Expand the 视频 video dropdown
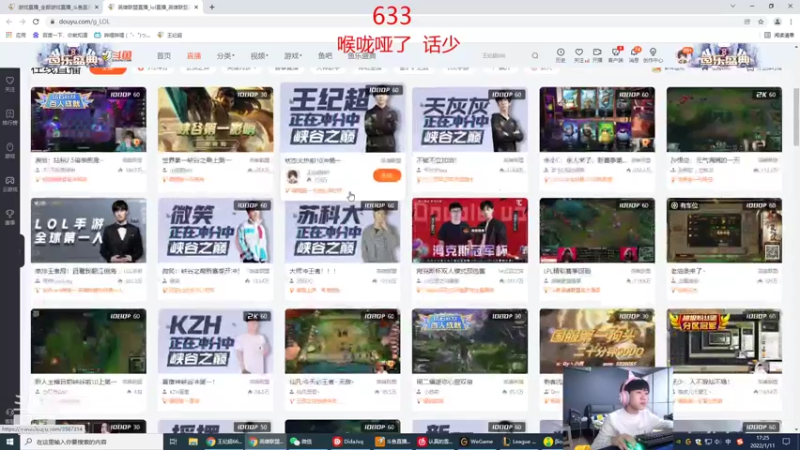800x450 pixels. (x=259, y=56)
